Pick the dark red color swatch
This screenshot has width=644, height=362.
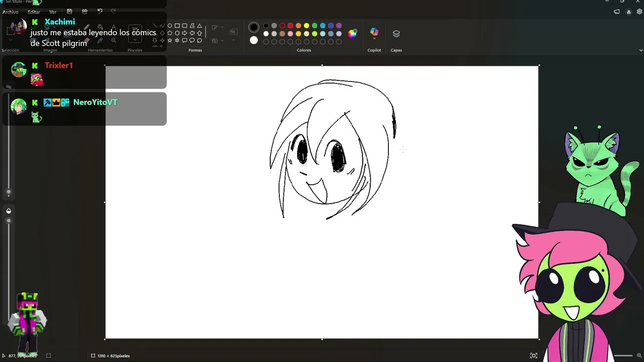click(282, 26)
